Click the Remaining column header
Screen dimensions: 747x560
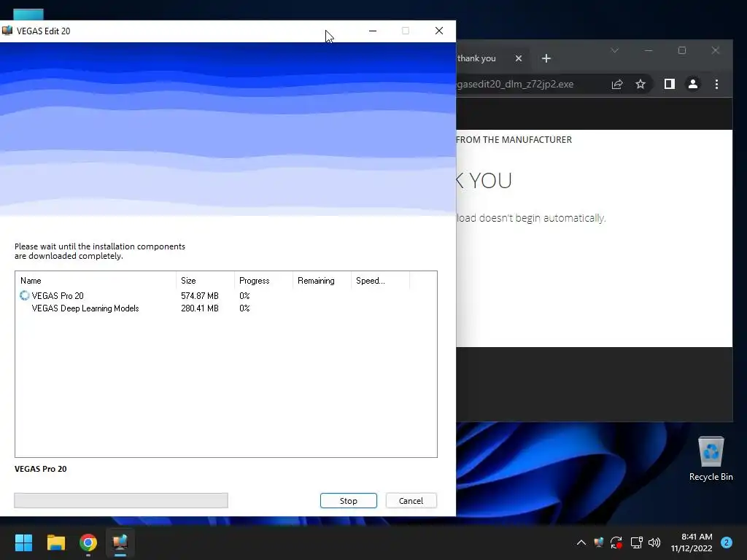(x=322, y=281)
